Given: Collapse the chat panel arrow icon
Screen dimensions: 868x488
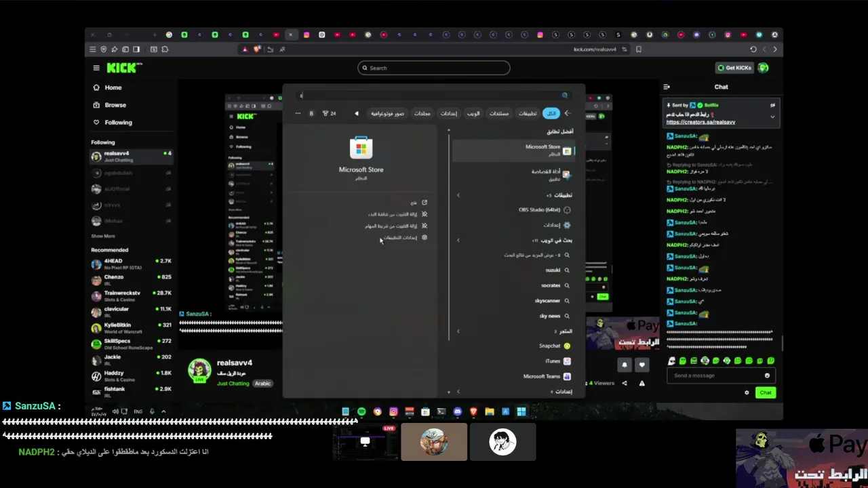Looking at the screenshot, I should tap(667, 87).
